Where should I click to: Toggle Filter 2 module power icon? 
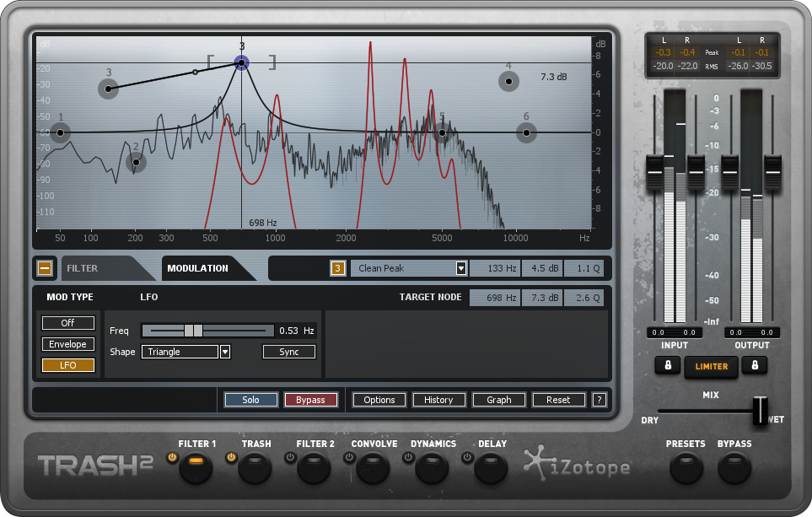click(x=290, y=457)
